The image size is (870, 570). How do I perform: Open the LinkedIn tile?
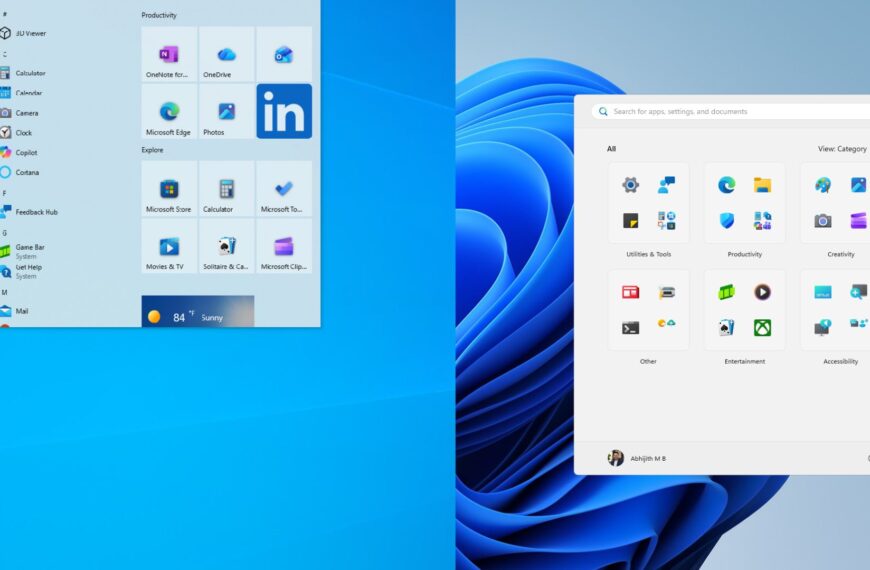click(x=284, y=111)
